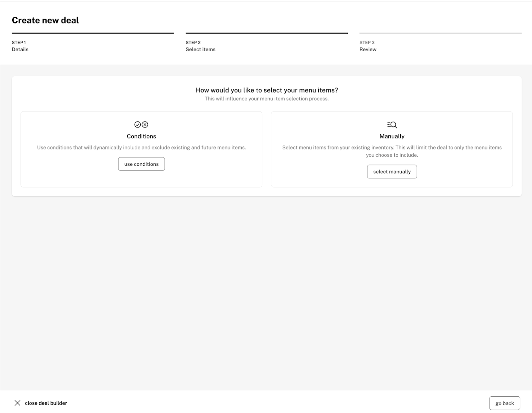
Task: Click the Conditions card heading
Action: click(141, 136)
